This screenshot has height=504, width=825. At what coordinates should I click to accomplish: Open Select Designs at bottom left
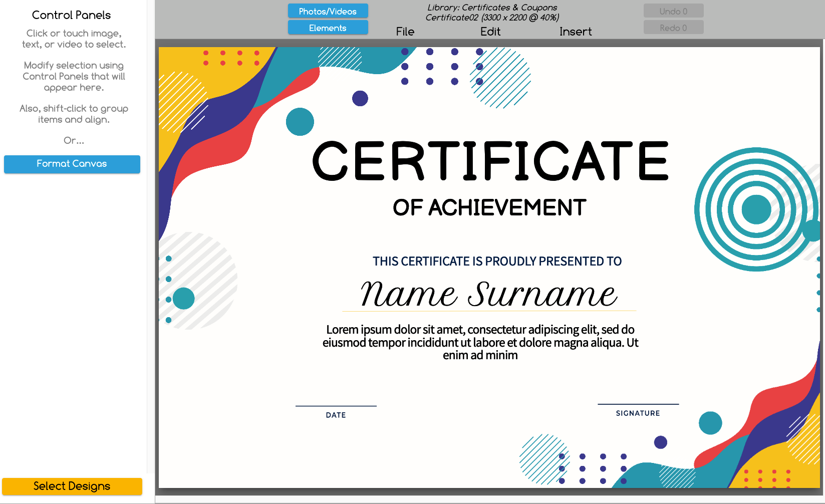[x=72, y=486]
